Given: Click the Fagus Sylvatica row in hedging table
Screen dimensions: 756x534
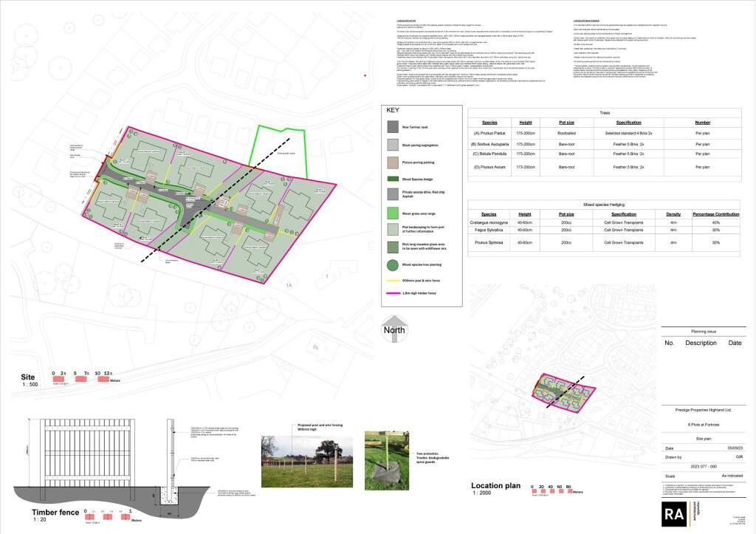Looking at the screenshot, I should click(x=603, y=230).
